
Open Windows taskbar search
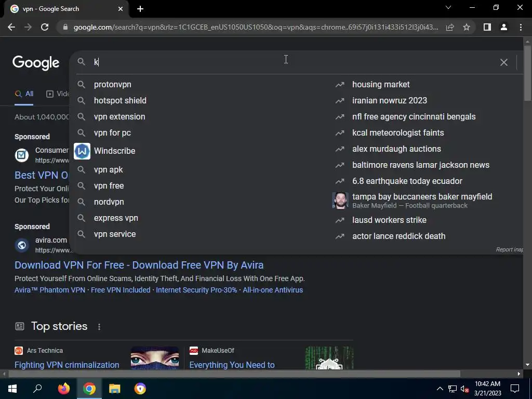(37, 389)
